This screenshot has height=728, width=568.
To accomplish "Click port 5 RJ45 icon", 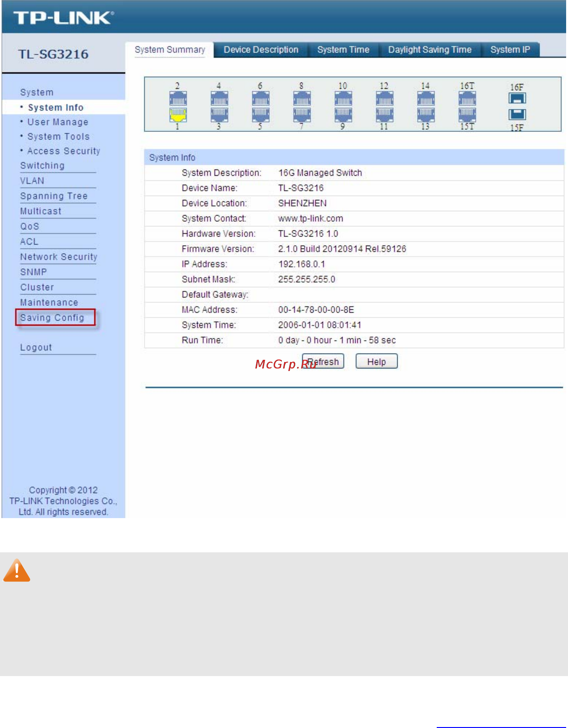I will tap(261, 115).
